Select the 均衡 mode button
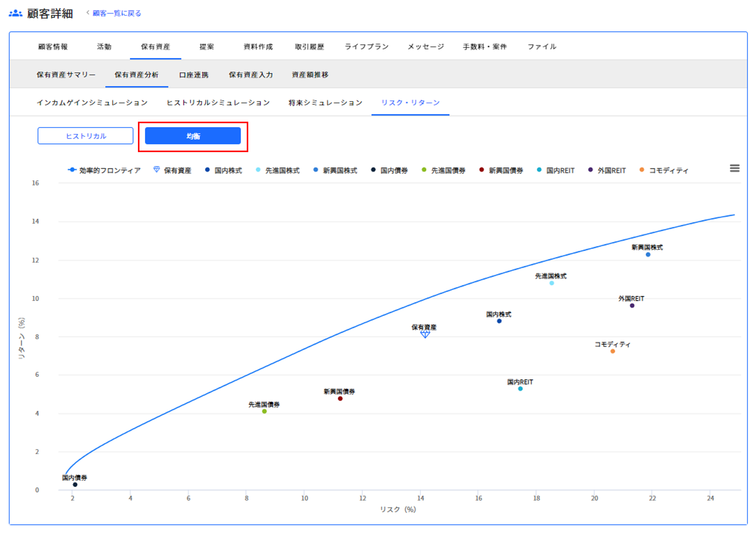Viewport: 756px width, 534px height. (193, 136)
